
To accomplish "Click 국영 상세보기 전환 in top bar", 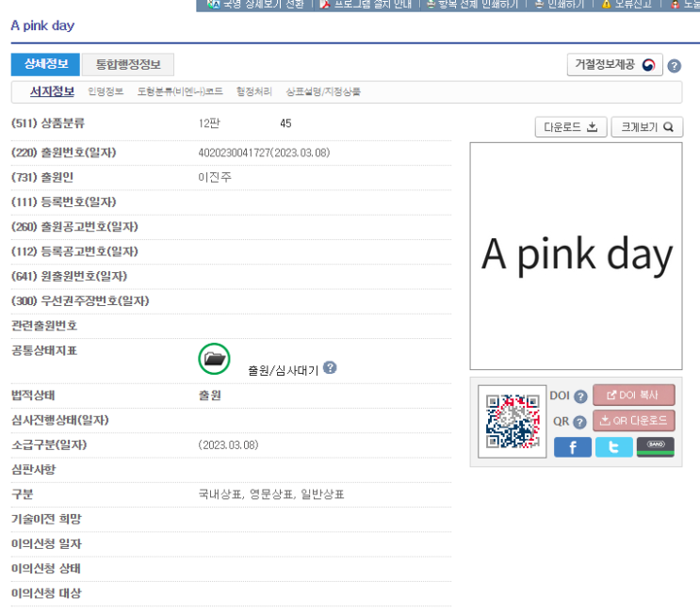I will (256, 5).
